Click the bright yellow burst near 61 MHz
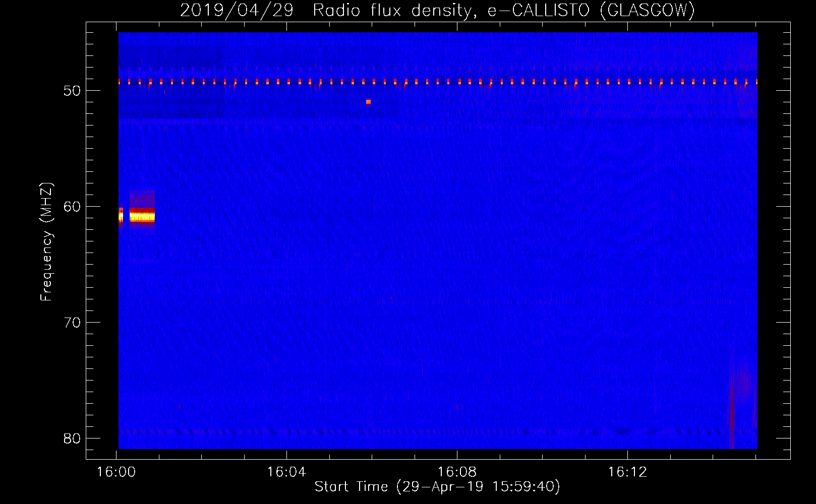 click(142, 217)
